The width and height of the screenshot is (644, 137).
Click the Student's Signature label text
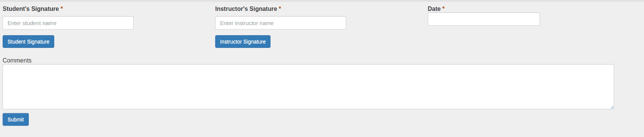(x=31, y=9)
